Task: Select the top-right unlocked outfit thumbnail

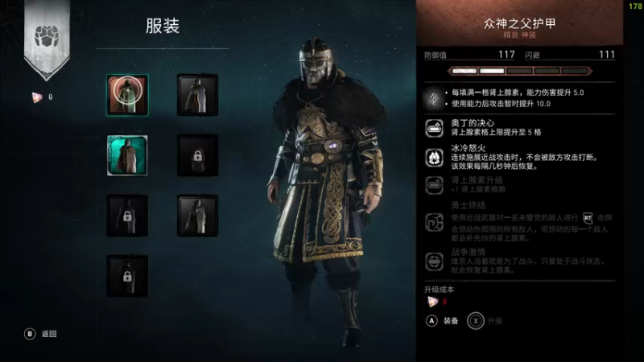Action: [x=197, y=95]
